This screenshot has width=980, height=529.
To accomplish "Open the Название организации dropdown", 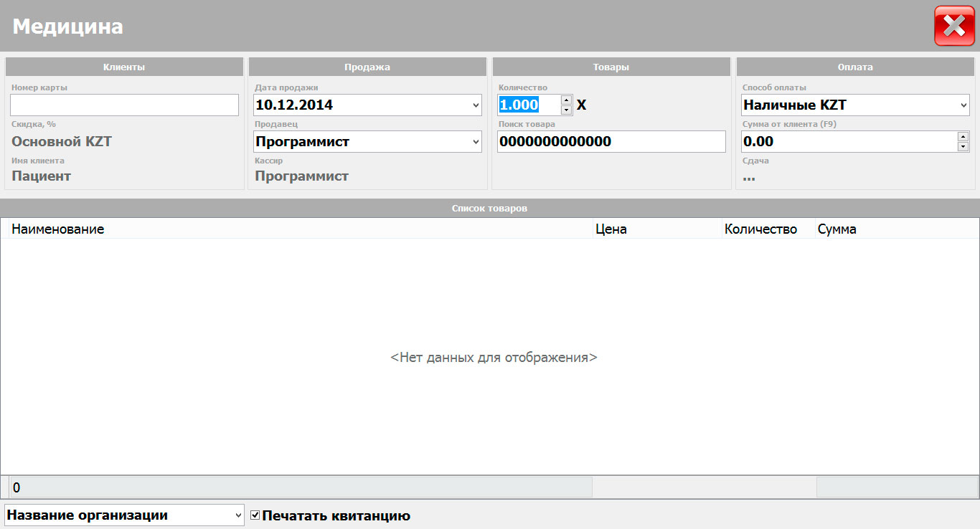I will click(238, 515).
